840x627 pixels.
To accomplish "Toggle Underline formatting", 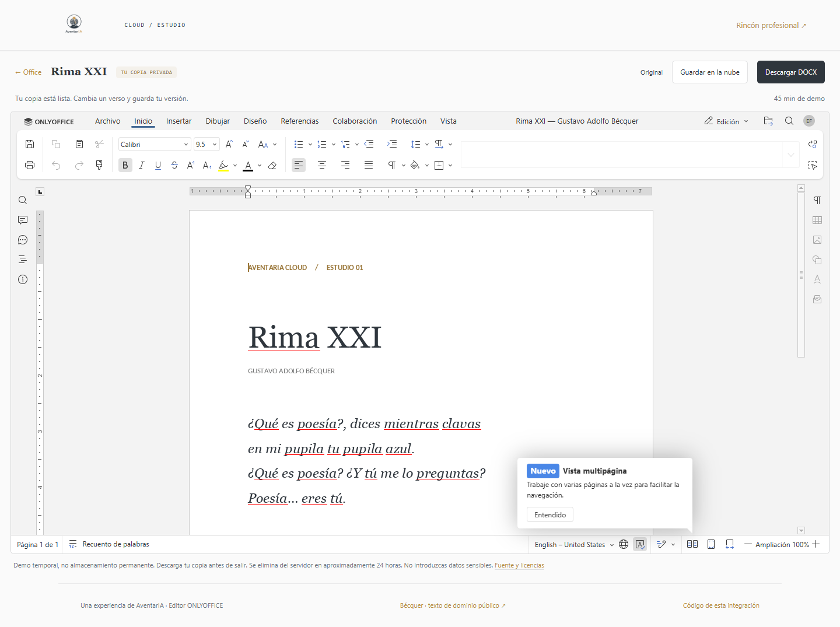I will pos(158,165).
